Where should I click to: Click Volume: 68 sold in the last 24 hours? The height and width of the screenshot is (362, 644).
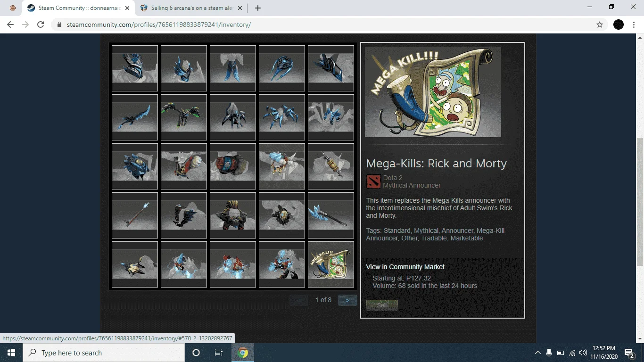pos(425,286)
